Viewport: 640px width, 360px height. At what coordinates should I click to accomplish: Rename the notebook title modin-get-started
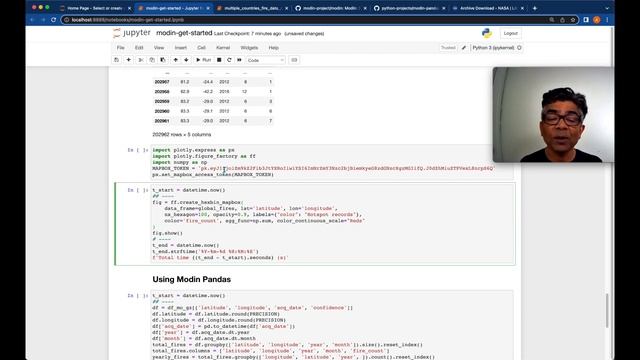[184, 33]
